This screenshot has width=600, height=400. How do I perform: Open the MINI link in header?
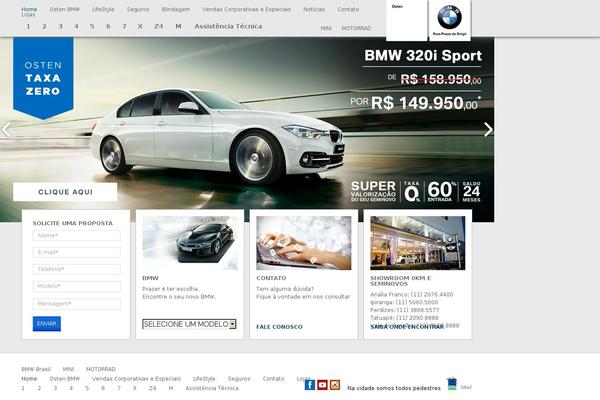[x=326, y=28]
